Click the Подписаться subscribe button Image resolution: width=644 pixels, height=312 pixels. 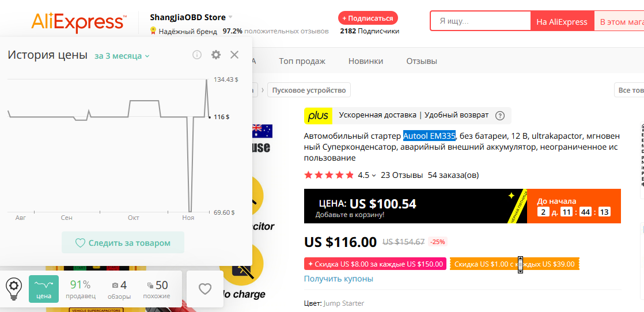coord(368,18)
